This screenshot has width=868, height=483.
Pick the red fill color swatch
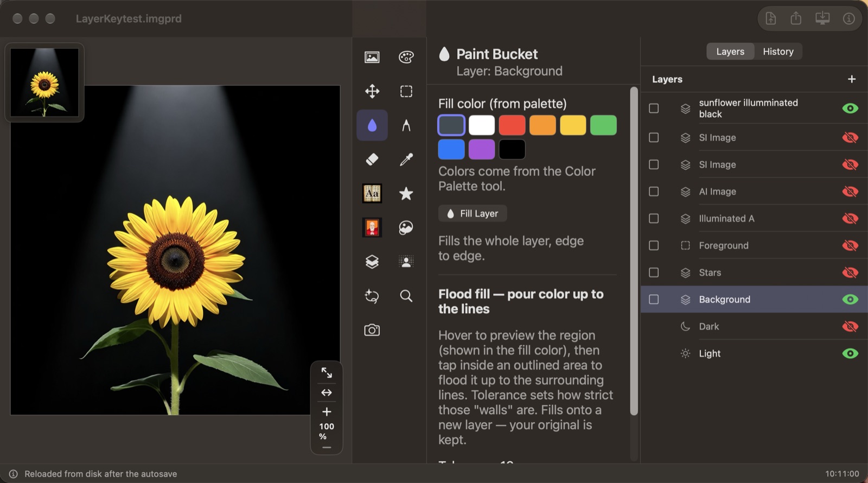coord(512,125)
